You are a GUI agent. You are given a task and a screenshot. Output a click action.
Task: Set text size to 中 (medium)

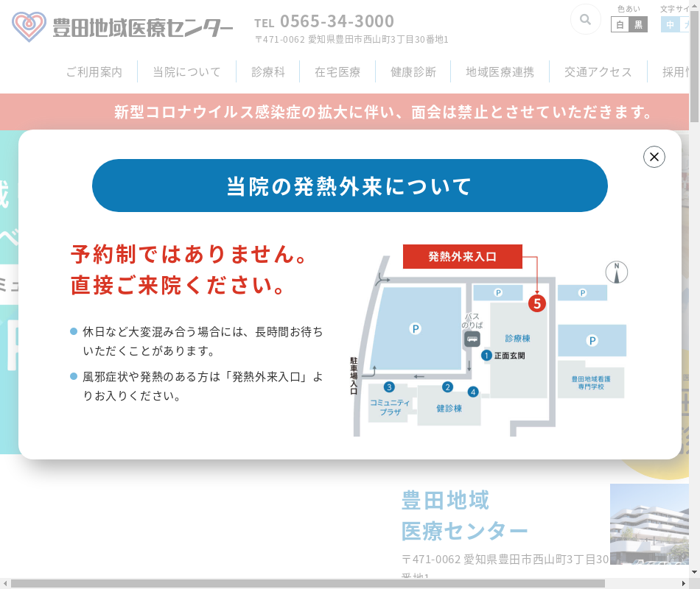(670, 25)
